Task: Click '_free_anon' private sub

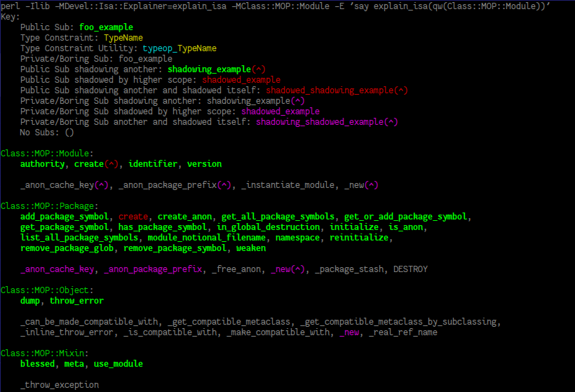Action: tap(236, 269)
